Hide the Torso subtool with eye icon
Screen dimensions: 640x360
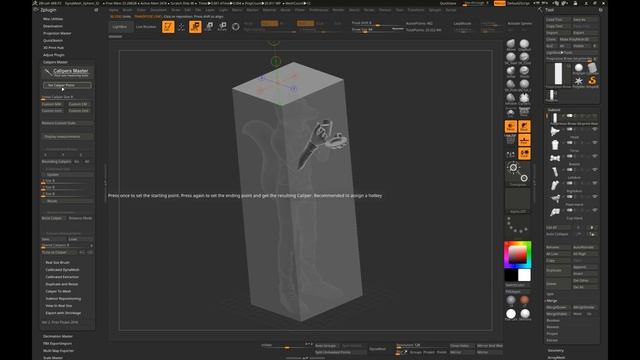click(x=595, y=142)
